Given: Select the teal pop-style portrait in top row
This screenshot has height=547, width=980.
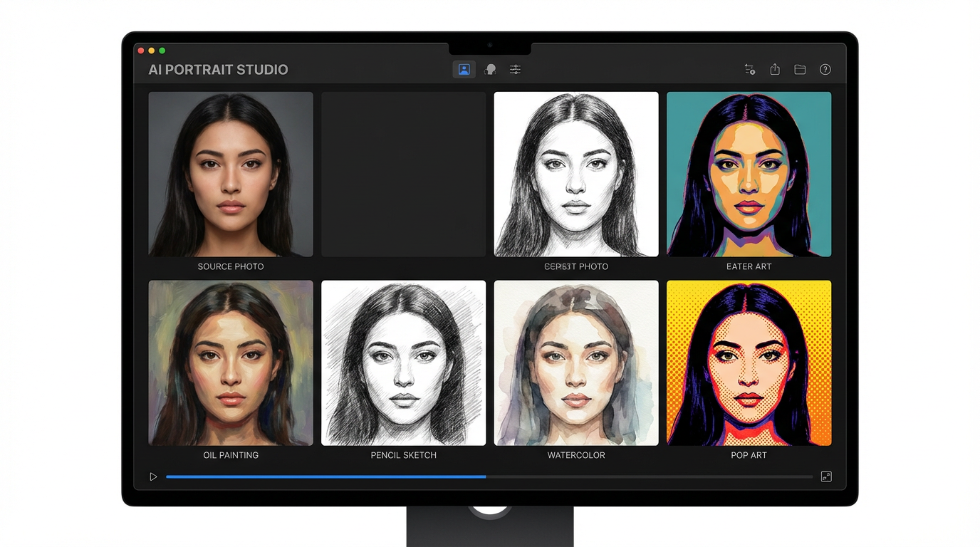Looking at the screenshot, I should point(749,174).
